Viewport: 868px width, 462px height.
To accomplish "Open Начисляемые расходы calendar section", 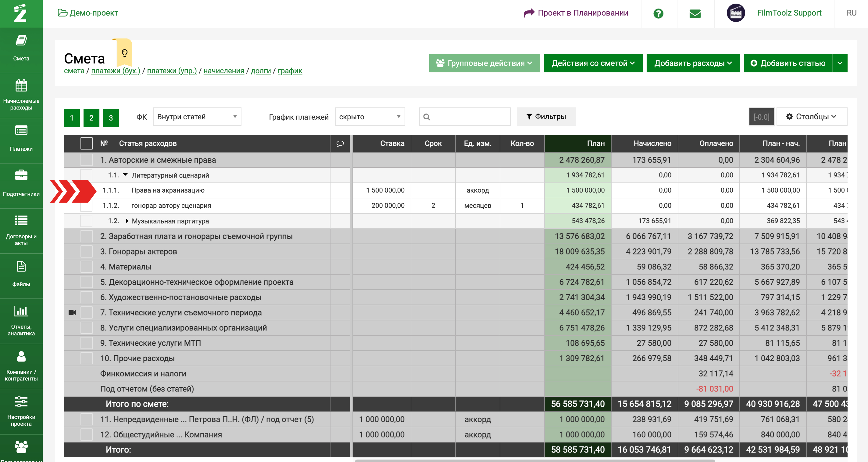I will click(x=21, y=95).
